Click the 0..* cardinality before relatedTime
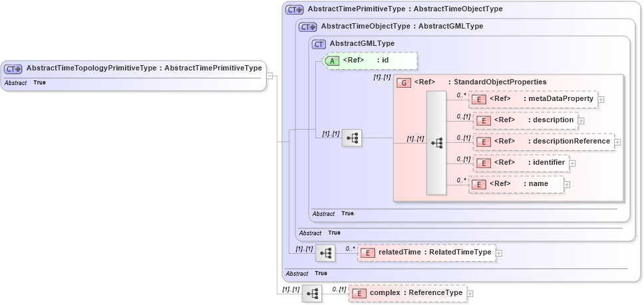Viewport: 644px width, 305px height. 351,249
